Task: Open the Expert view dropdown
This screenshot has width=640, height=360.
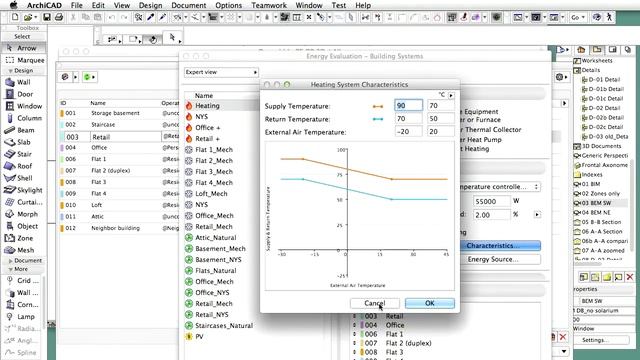Action: 221,72
